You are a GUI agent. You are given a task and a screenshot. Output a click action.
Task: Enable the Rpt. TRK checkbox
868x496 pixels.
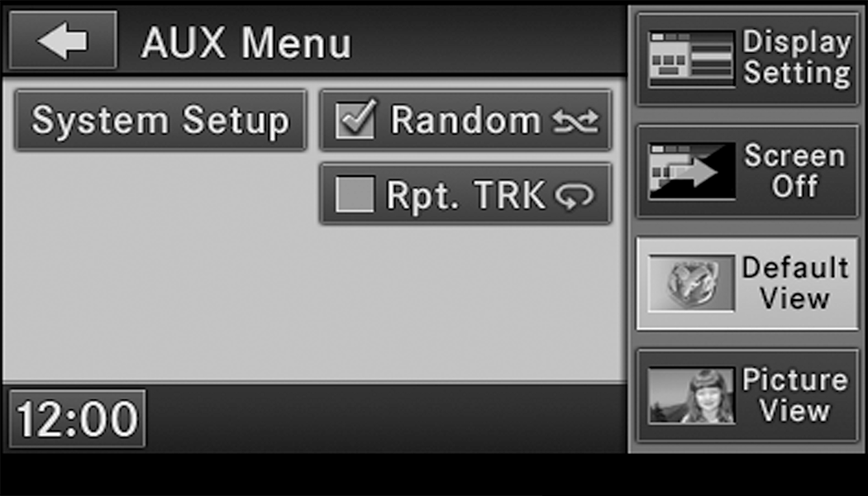point(355,194)
